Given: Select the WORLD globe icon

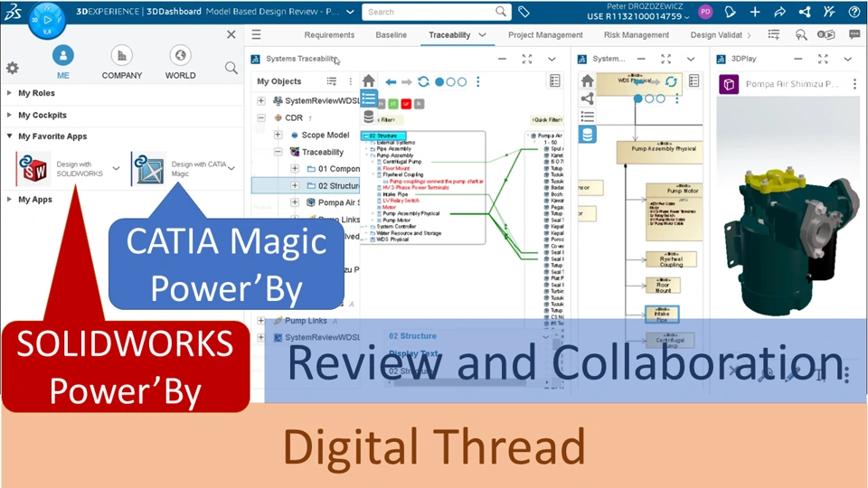Looking at the screenshot, I should pyautogui.click(x=181, y=55).
